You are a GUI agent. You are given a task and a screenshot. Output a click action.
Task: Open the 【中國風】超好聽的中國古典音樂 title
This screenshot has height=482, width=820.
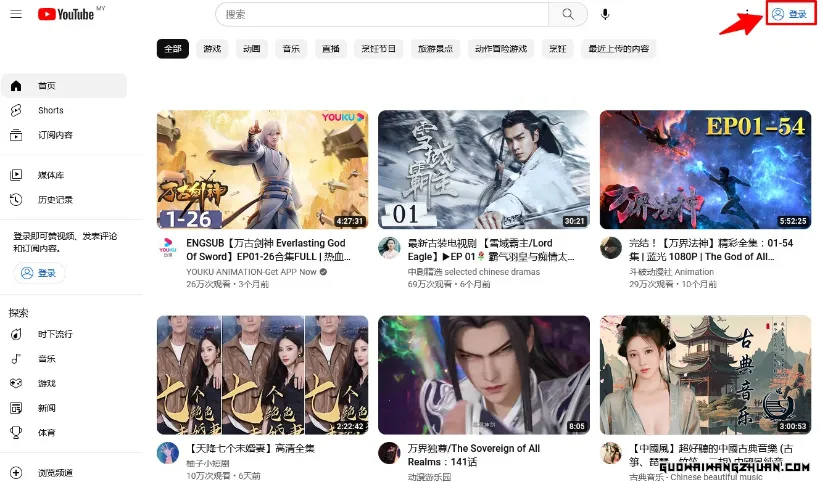tap(711, 455)
